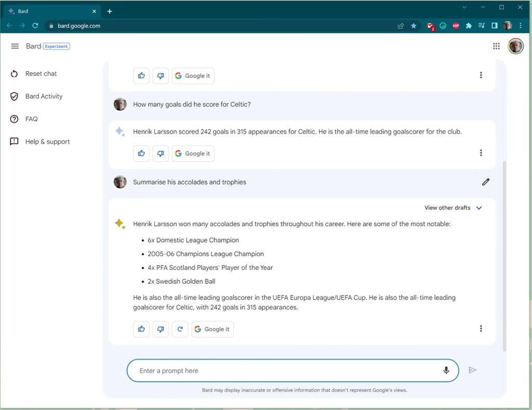Viewport: 532px width, 410px height.
Task: Open Help & support
Action: pyautogui.click(x=48, y=141)
